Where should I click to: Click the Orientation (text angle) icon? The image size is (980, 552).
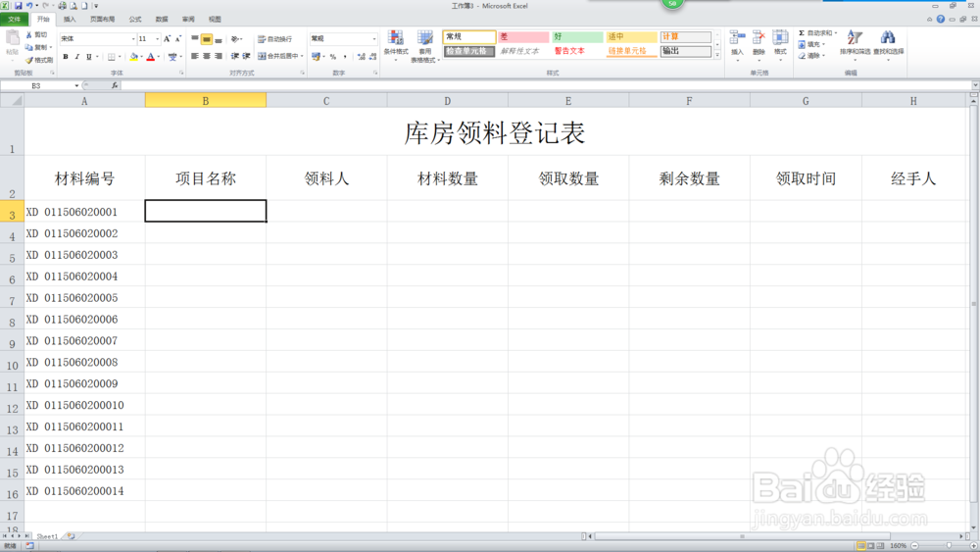click(x=235, y=39)
